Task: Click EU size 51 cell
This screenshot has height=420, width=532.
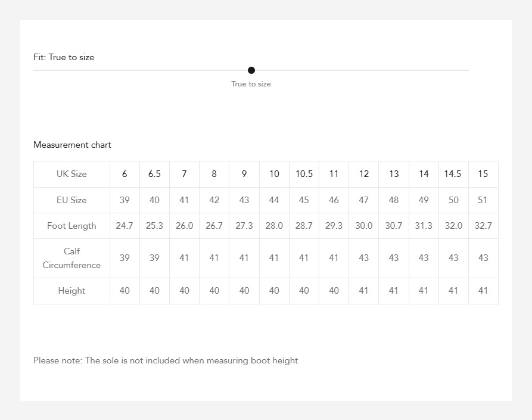Action: 483,200
